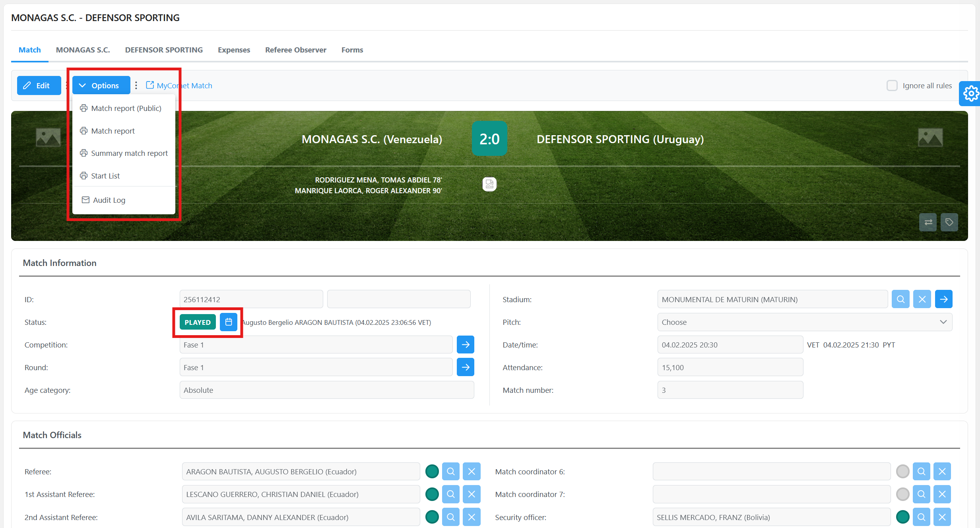Click the calendar icon next to PLAYED status

pyautogui.click(x=229, y=322)
